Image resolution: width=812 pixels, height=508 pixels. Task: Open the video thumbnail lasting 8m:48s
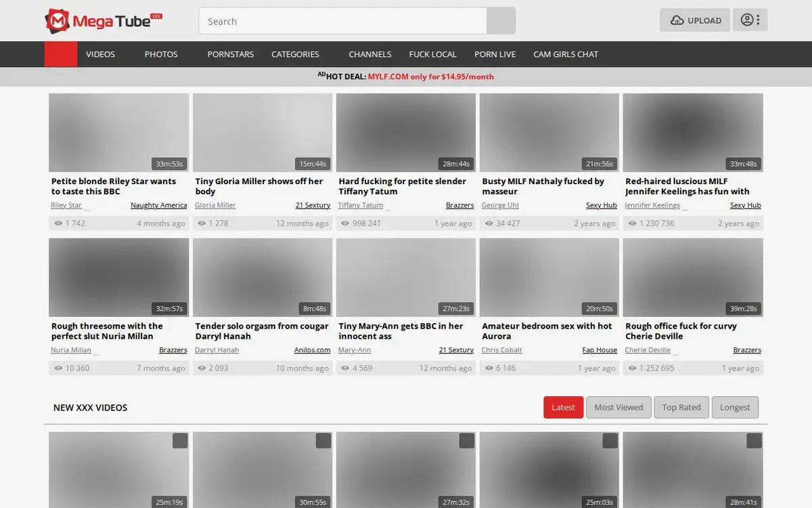263,278
